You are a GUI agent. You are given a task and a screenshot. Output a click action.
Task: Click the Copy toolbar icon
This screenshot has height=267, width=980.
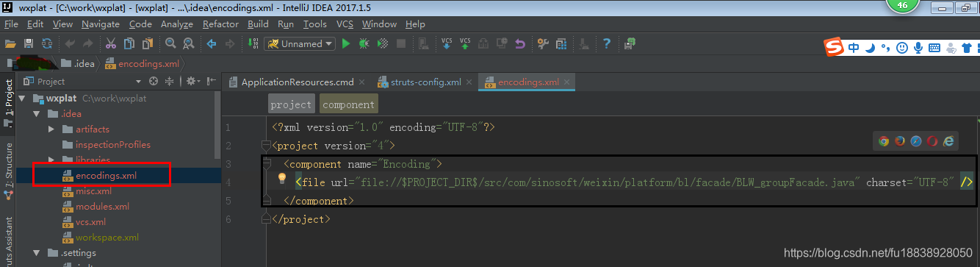click(129, 43)
